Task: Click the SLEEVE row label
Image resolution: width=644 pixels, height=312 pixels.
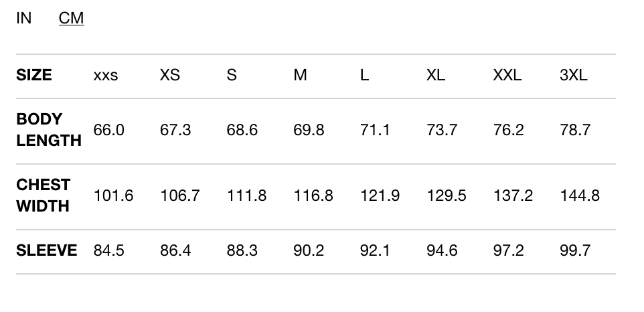Action: pos(47,250)
